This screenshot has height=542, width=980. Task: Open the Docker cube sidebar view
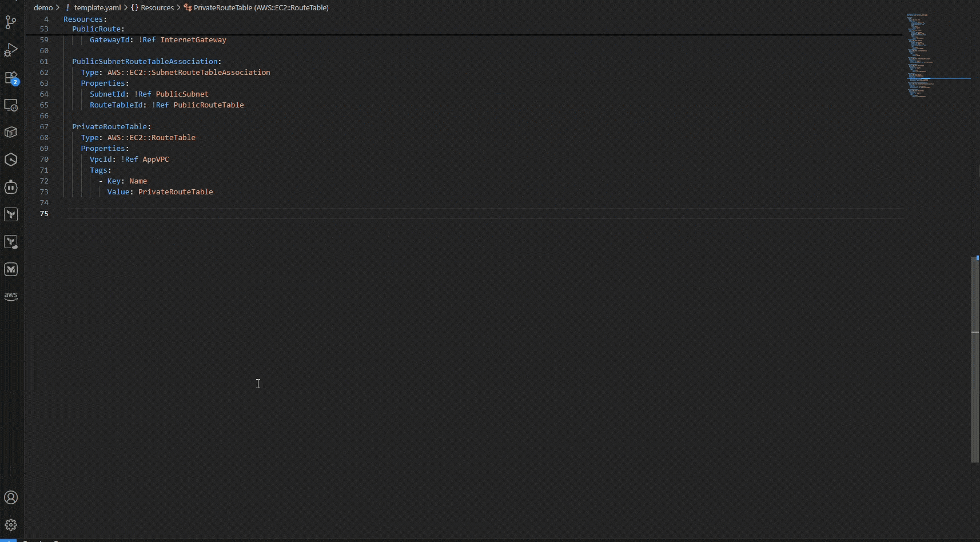(x=10, y=132)
